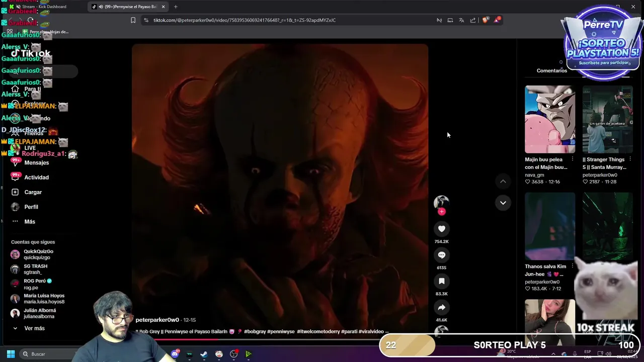This screenshot has height=362, width=644.
Task: Open Steam from the taskbar
Action: pyautogui.click(x=204, y=354)
